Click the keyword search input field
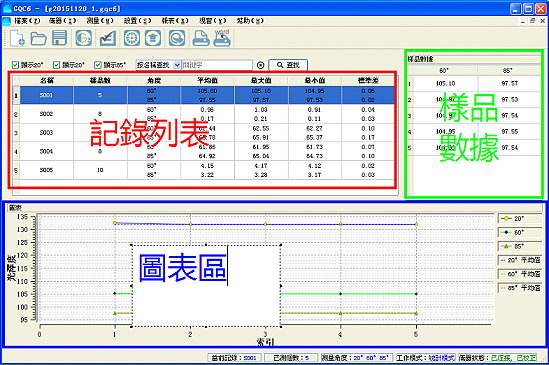This screenshot has width=549, height=365. (217, 65)
